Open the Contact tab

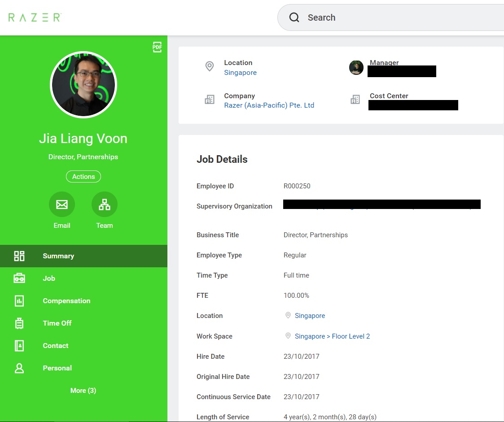point(83,346)
